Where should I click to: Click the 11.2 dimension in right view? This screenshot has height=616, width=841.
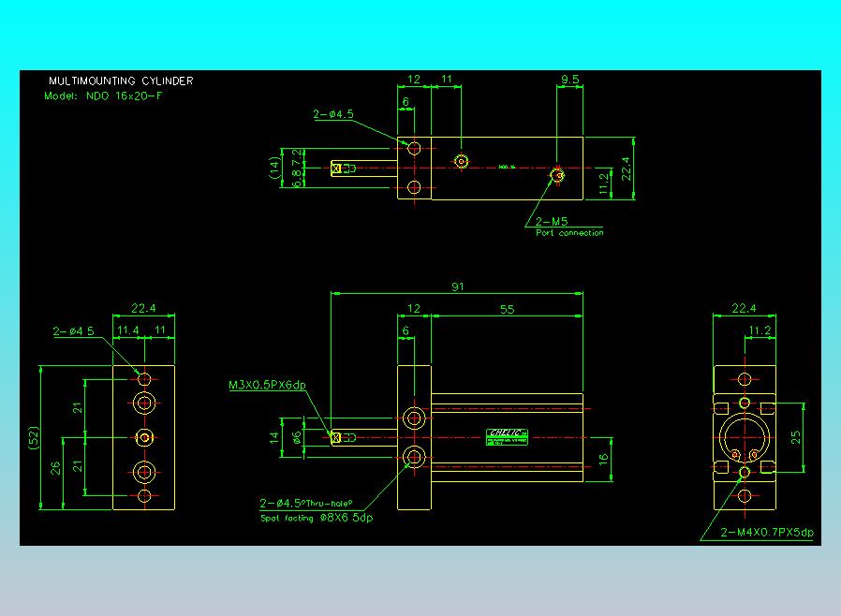click(760, 330)
